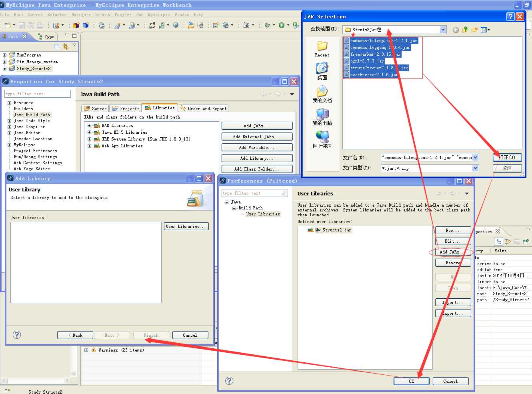532x394 pixels.
Task: Expand the Resource node in Properties tree
Action: click(x=9, y=103)
